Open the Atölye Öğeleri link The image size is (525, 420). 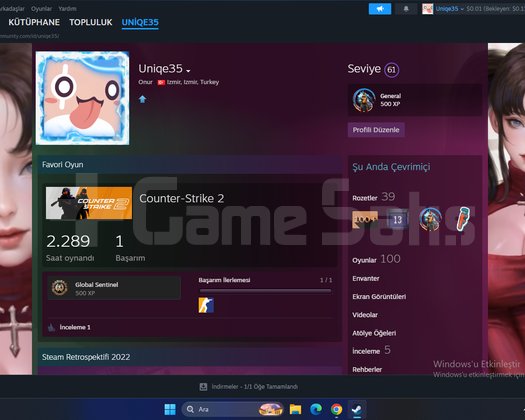point(374,333)
